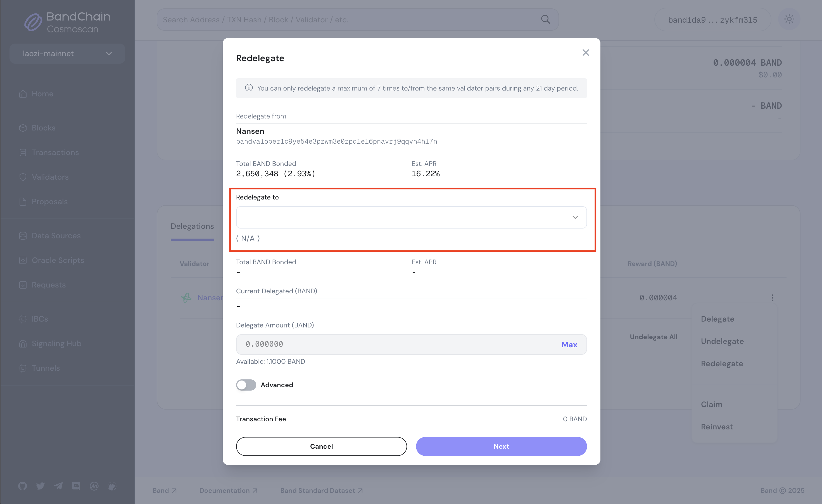Open the Discord link icon in footer
The width and height of the screenshot is (822, 504).
coord(76,486)
